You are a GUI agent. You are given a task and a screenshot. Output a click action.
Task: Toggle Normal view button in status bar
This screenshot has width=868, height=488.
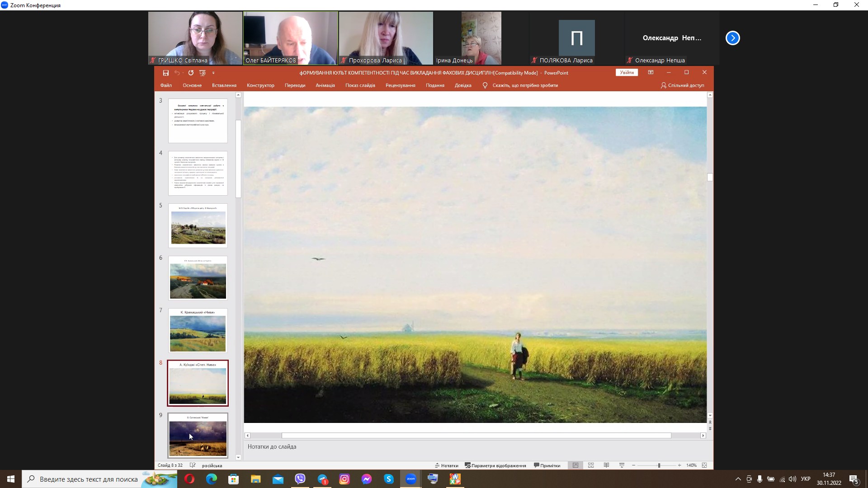576,465
